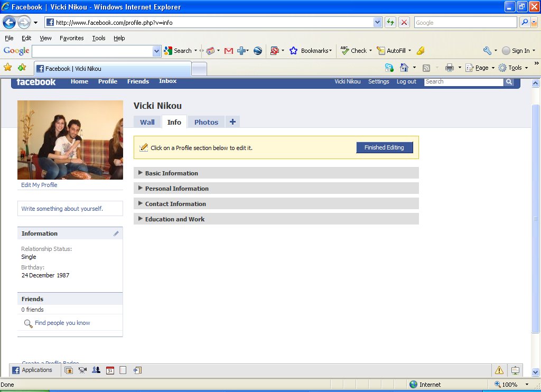Click the plus tab to add profile tab
Image resolution: width=541 pixels, height=392 pixels.
(232, 122)
